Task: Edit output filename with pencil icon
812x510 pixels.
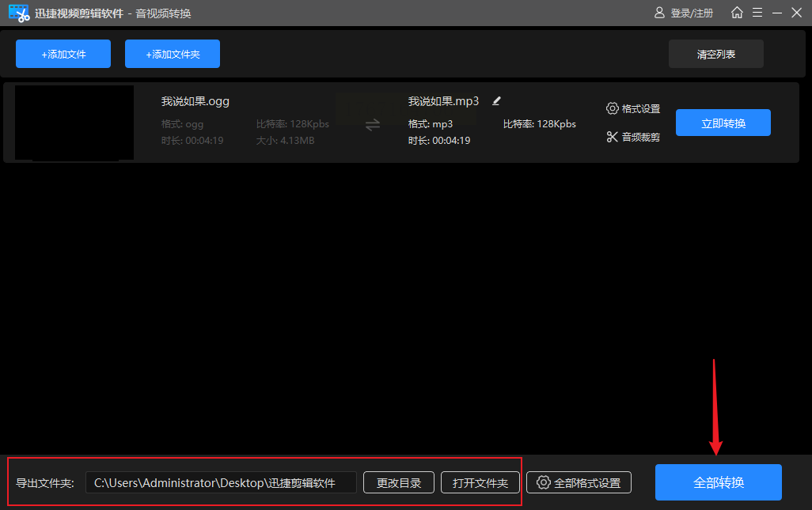Action: tap(496, 101)
